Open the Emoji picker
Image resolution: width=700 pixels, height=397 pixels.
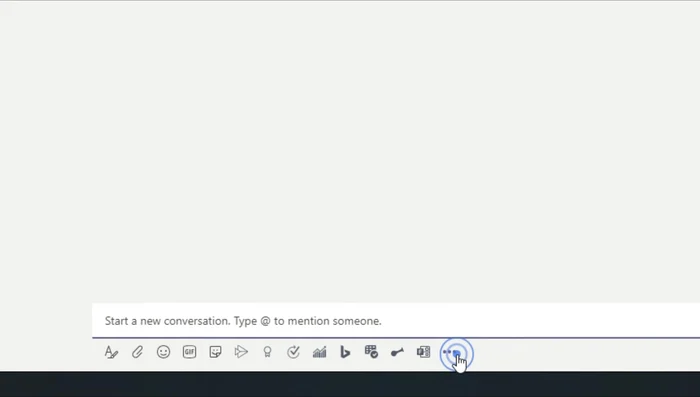[x=163, y=352]
